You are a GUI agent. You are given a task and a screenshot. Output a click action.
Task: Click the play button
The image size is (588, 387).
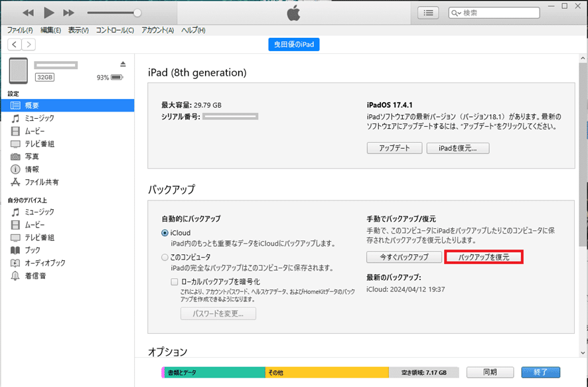click(x=48, y=13)
